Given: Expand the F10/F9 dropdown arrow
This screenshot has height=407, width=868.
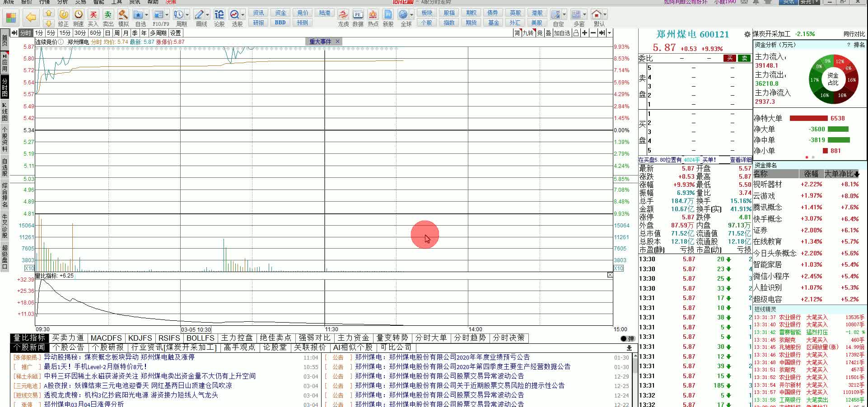Looking at the screenshot, I should [167, 15].
